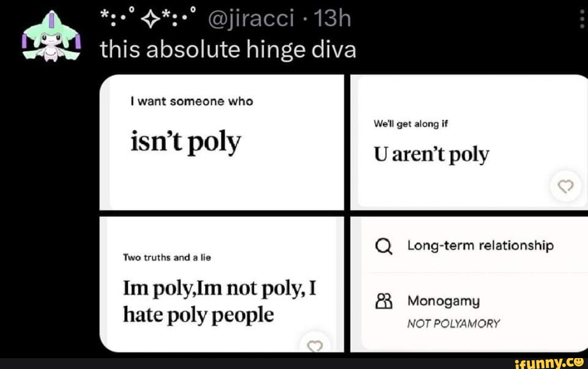Screen dimensions: 588x369
Task: Click the magnifying glass icon beside Long-term relationship
Action: (385, 245)
